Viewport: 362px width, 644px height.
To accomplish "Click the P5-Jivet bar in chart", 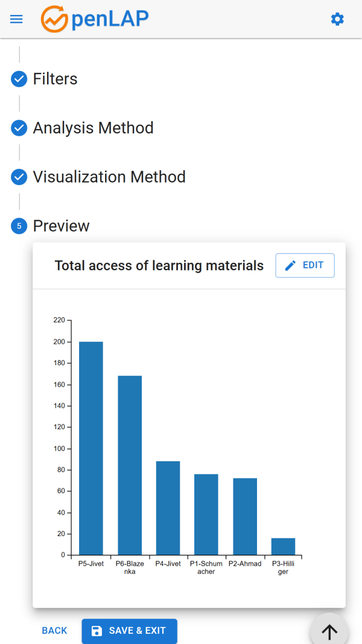I will [x=91, y=448].
